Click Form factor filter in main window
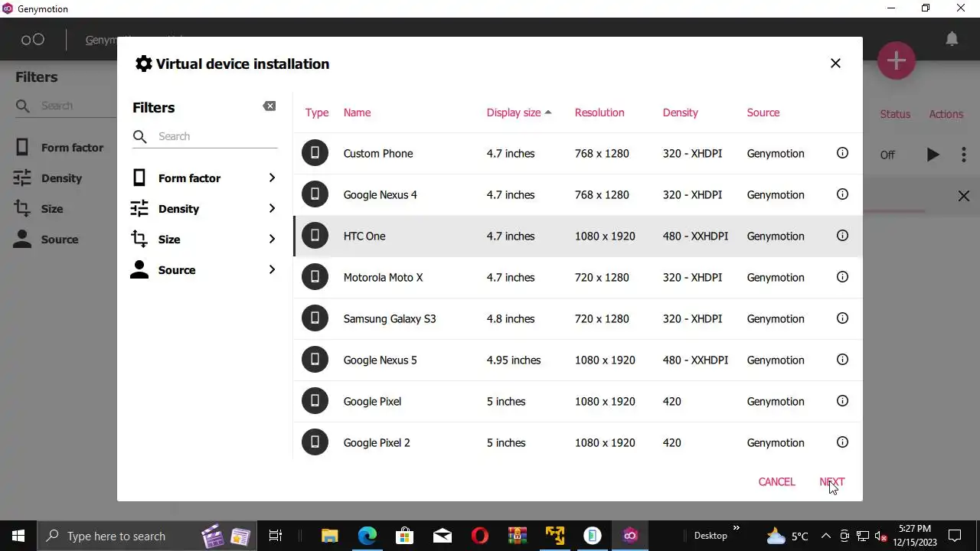The image size is (980, 551). pyautogui.click(x=60, y=148)
